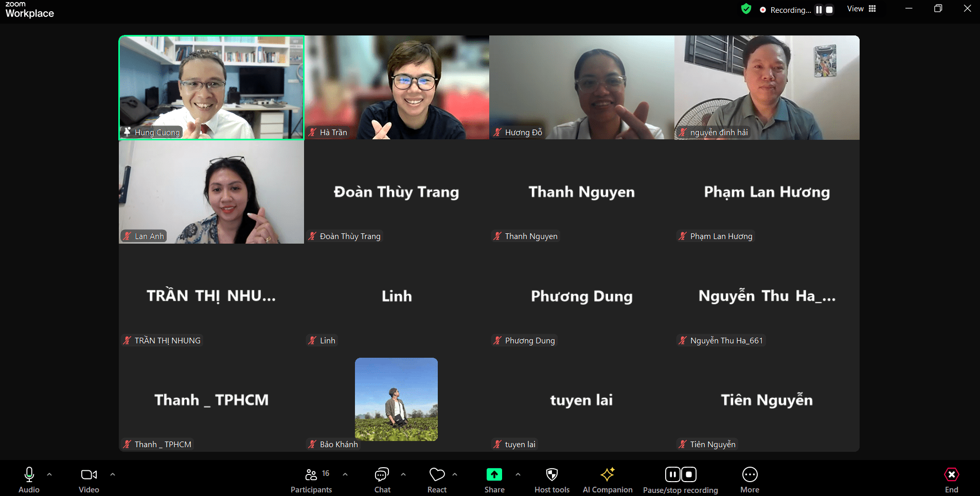Click muted mic icon beside Linh label
Viewport: 980px width, 496px height.
tap(312, 341)
